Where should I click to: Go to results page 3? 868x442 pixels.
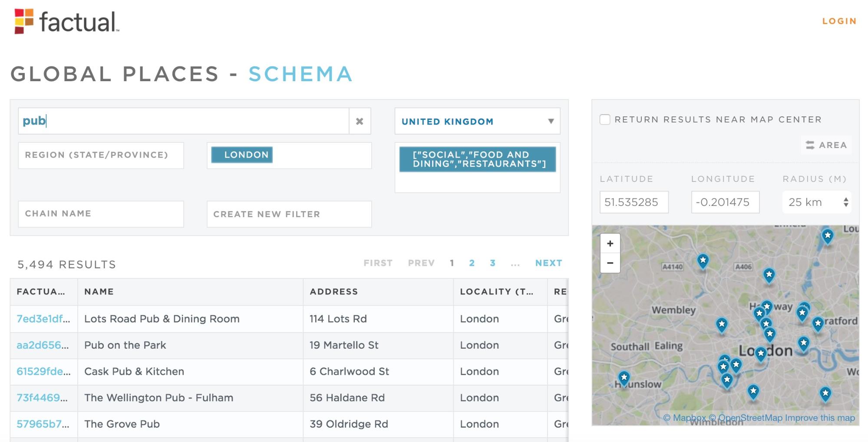tap(493, 263)
